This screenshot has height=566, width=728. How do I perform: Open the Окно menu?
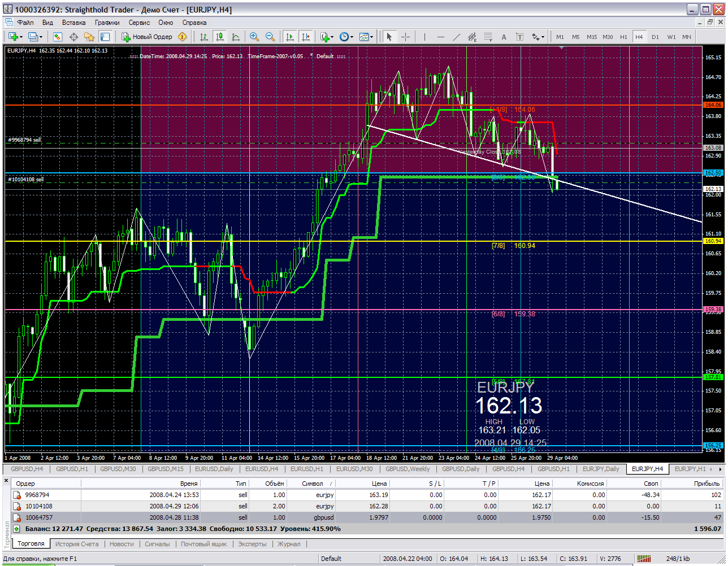click(x=166, y=23)
